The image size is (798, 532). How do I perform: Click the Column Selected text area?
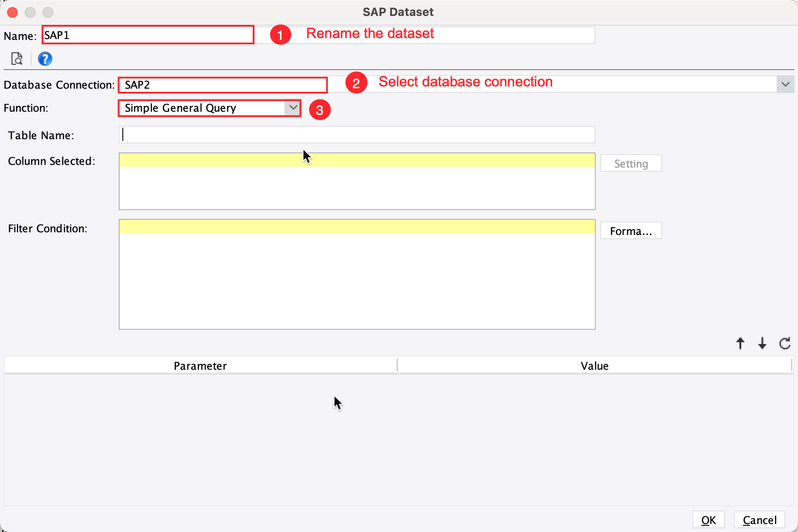(x=357, y=181)
